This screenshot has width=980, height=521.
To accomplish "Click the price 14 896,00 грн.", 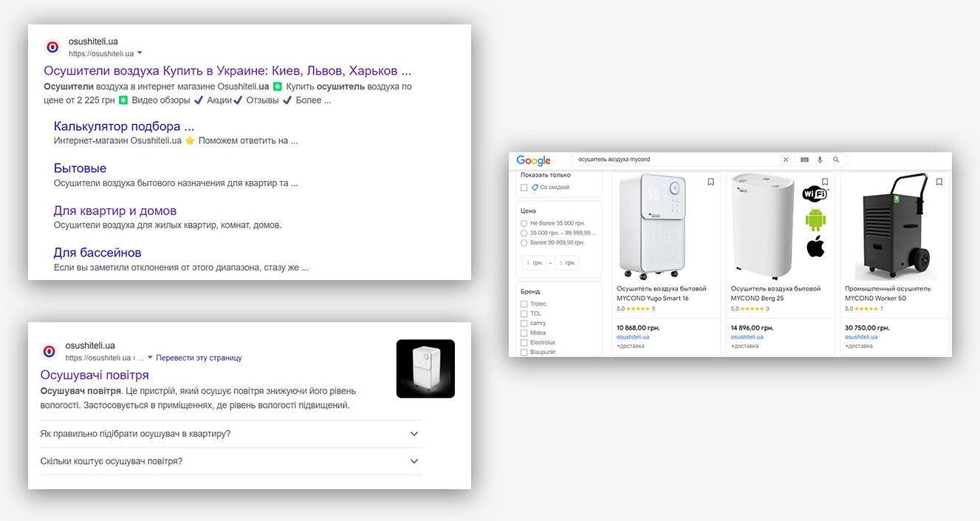I will [x=752, y=327].
